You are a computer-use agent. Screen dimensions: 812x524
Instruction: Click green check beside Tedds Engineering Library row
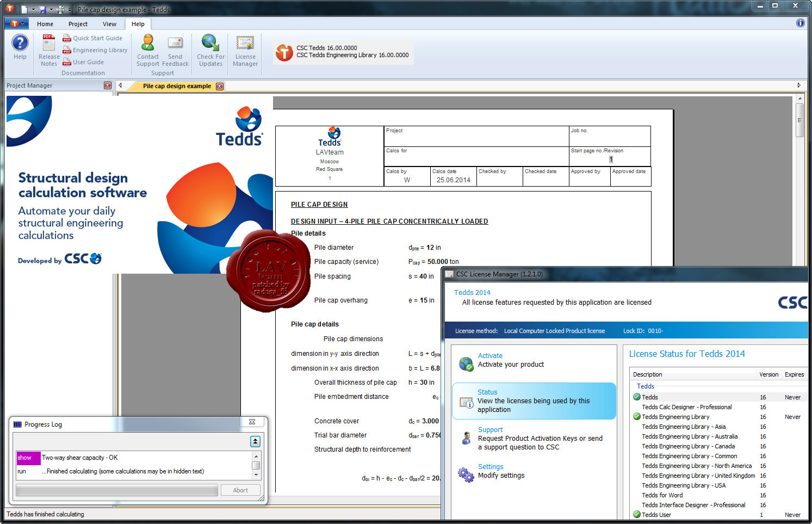click(x=637, y=416)
